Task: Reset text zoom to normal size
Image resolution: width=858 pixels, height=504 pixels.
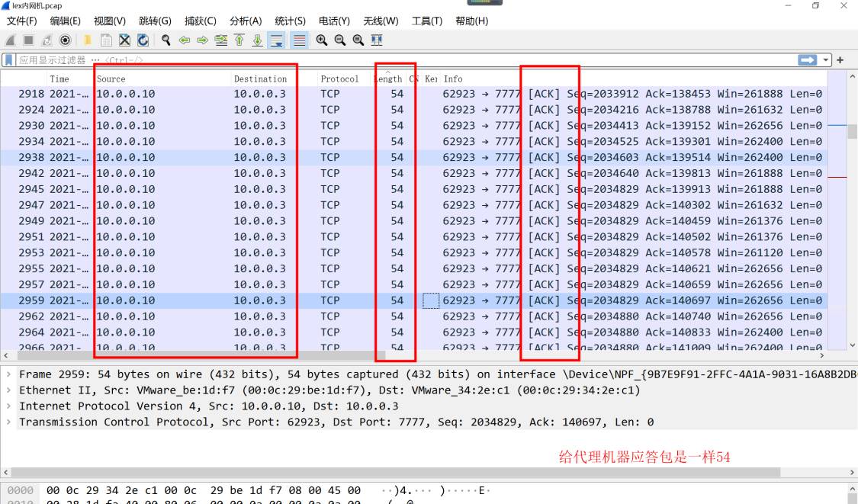Action: click(358, 40)
